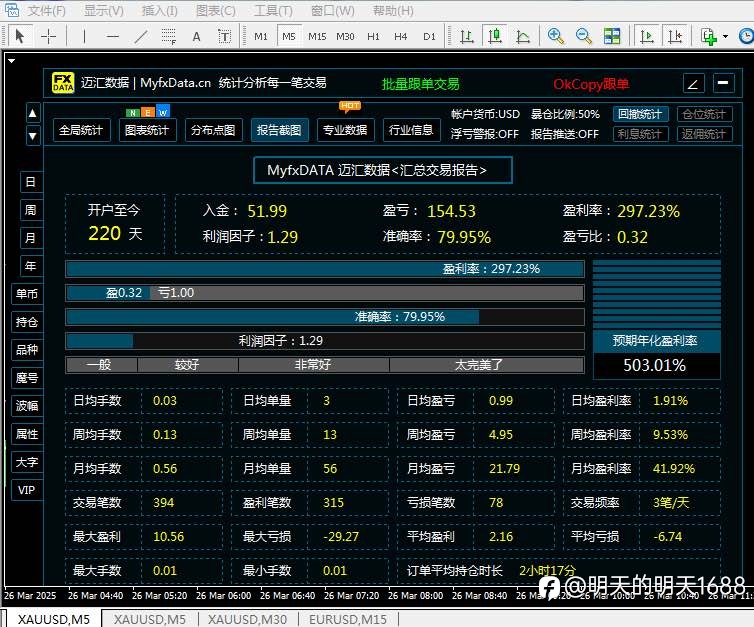Draw a horizontal line
This screenshot has height=627, width=754.
point(113,36)
